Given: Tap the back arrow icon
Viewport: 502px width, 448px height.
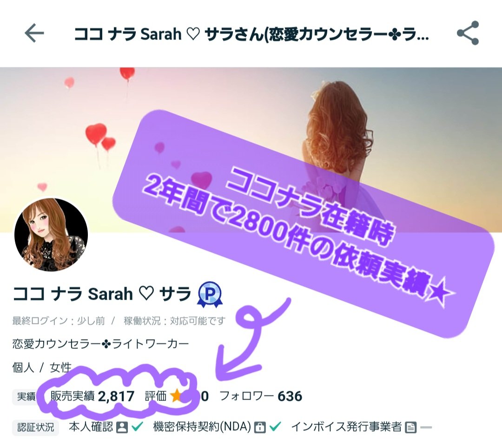Looking at the screenshot, I should pyautogui.click(x=34, y=33).
